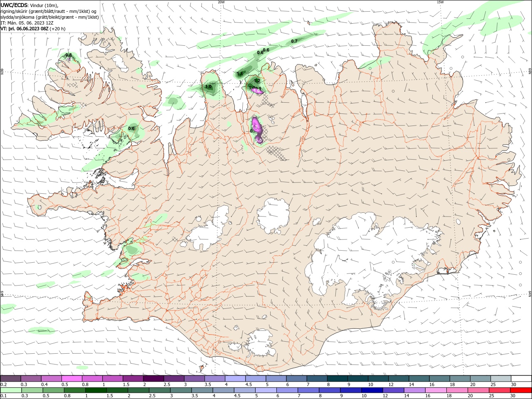Pick the bottom-row royal blue swatch at 8
This screenshot has width=532, height=399.
pos(329,390)
